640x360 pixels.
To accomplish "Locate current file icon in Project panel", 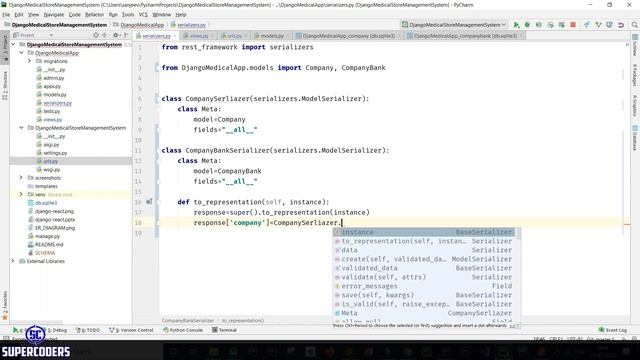I will 96,36.
